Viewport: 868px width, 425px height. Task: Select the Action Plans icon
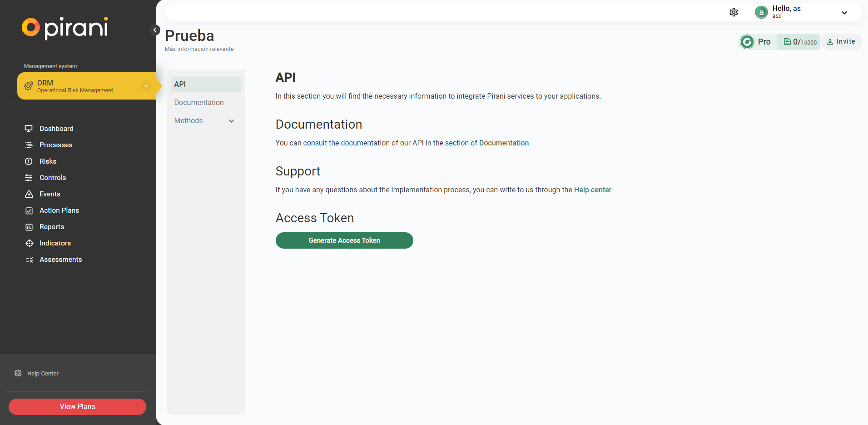tap(29, 210)
